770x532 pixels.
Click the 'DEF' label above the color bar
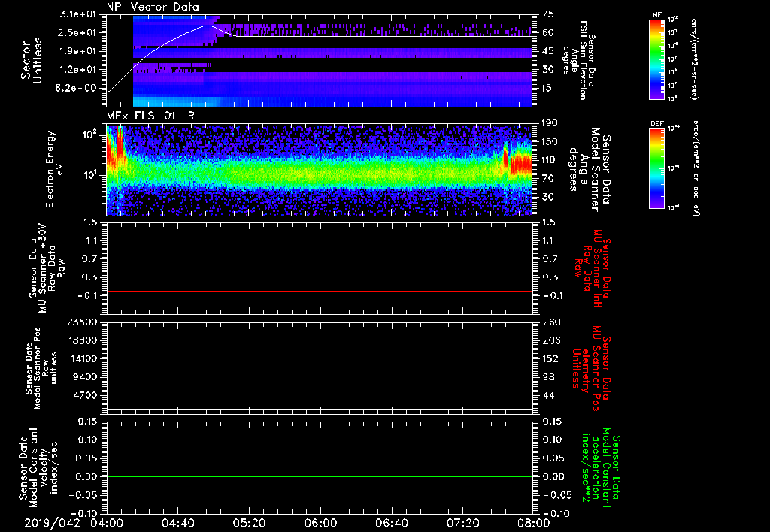coord(657,124)
